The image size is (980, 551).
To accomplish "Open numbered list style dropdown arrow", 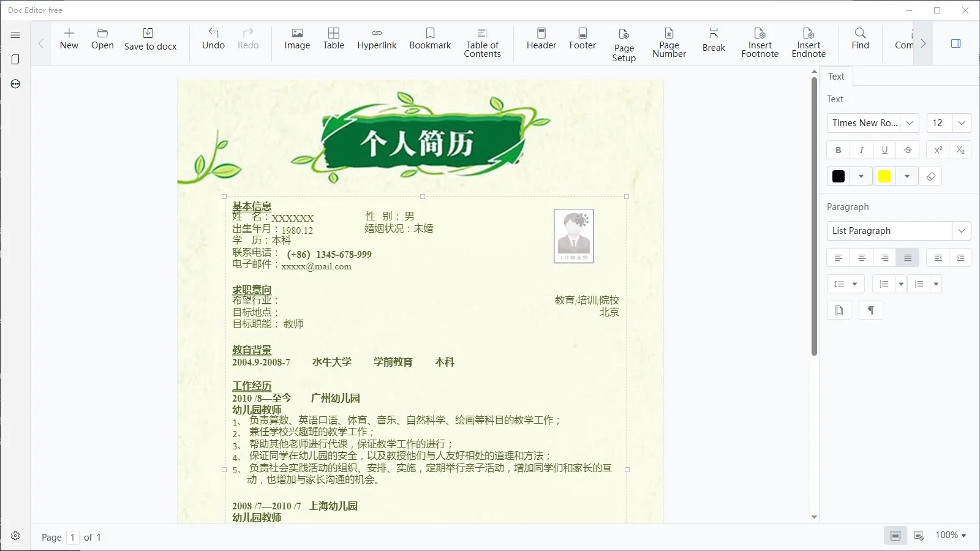I will 936,284.
